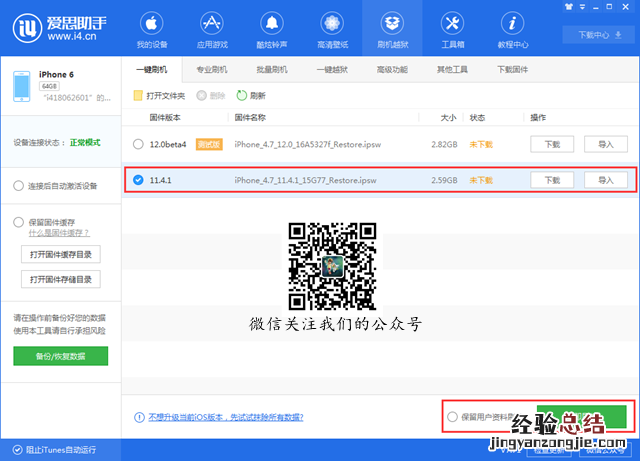Image resolution: width=640 pixels, height=461 pixels.
Task: Click the 未下载 status of 12.0beta4
Action: (481, 145)
